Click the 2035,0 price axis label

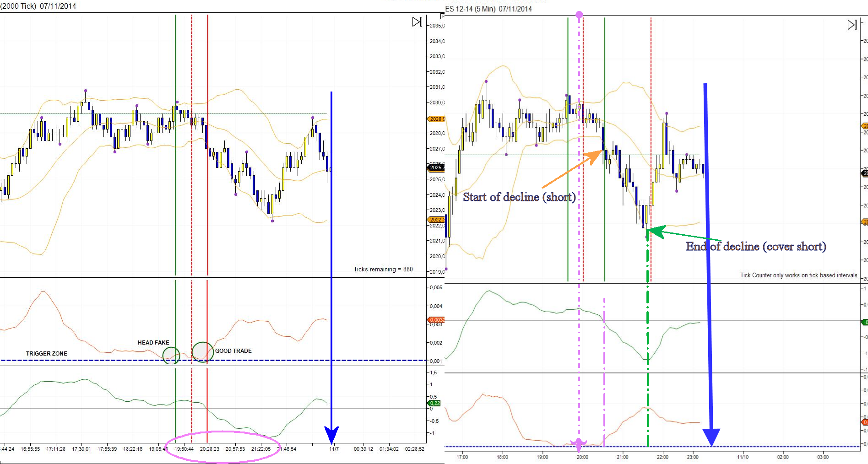click(x=437, y=26)
